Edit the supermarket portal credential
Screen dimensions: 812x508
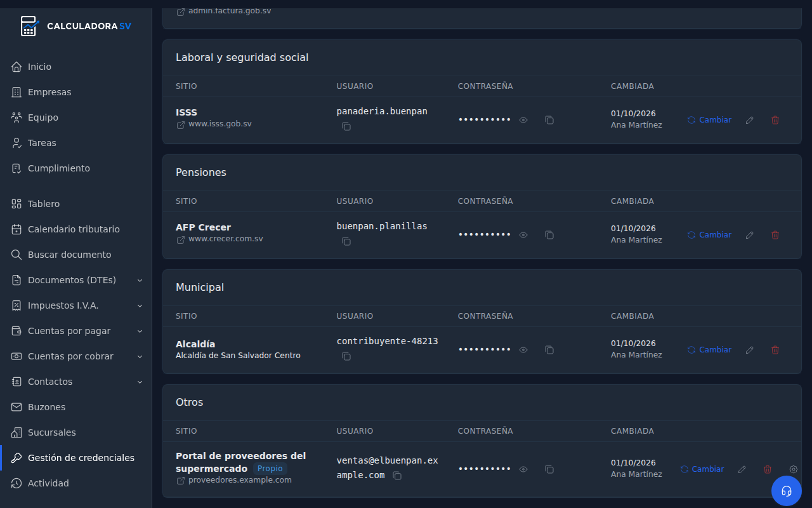[742, 469]
